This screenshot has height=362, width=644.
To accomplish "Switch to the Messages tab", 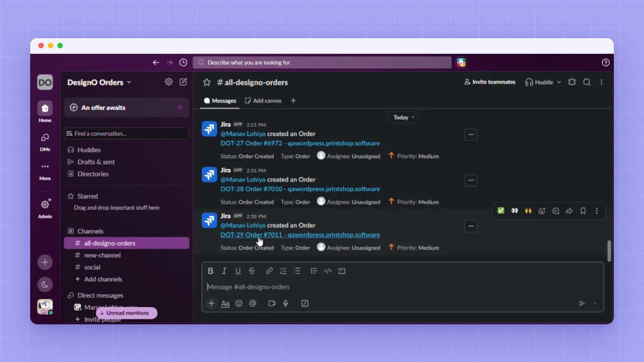I will click(220, 101).
